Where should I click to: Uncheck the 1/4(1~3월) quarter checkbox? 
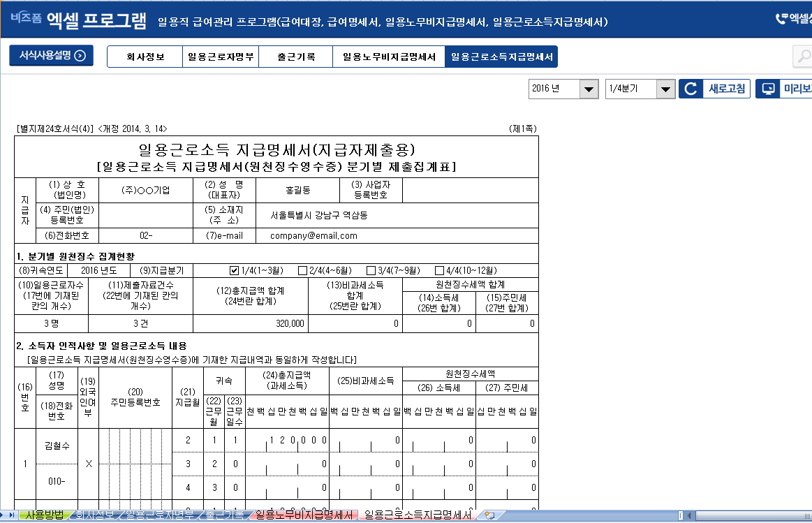[x=234, y=271]
